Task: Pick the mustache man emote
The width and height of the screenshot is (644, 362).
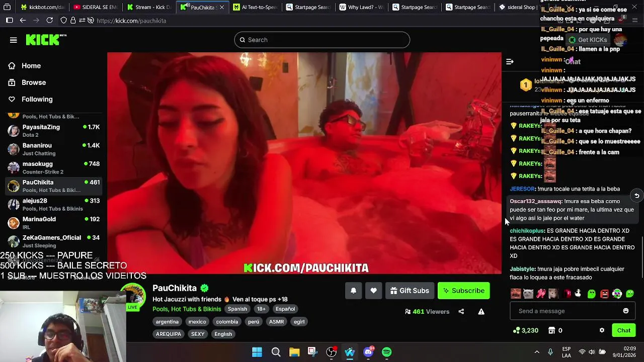Action: coord(516,294)
